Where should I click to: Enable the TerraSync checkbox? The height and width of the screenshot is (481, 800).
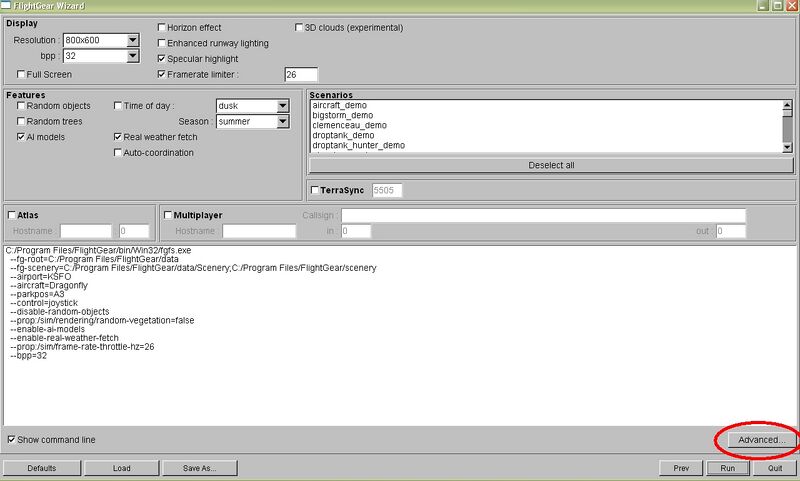point(315,190)
